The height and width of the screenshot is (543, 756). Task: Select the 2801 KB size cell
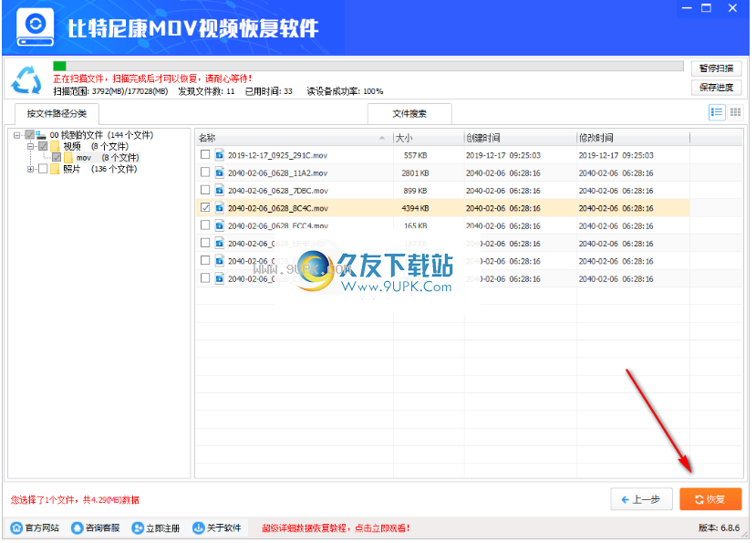[415, 172]
